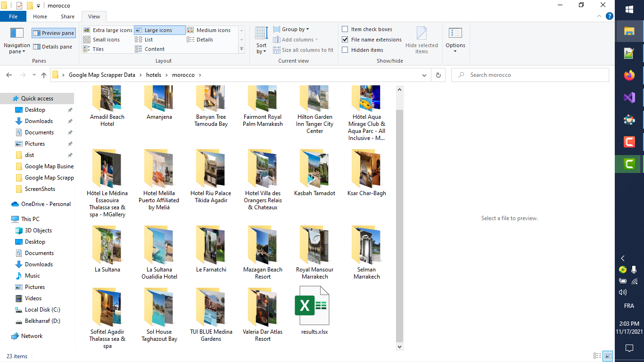Open the Navigation pane dropdown
The height and width of the screenshot is (362, 644).
(17, 41)
